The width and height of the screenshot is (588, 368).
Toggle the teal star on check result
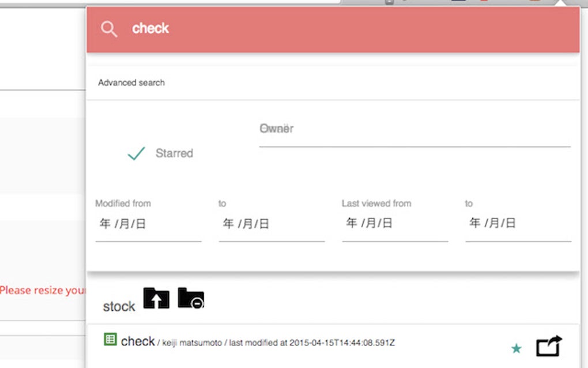(x=517, y=348)
